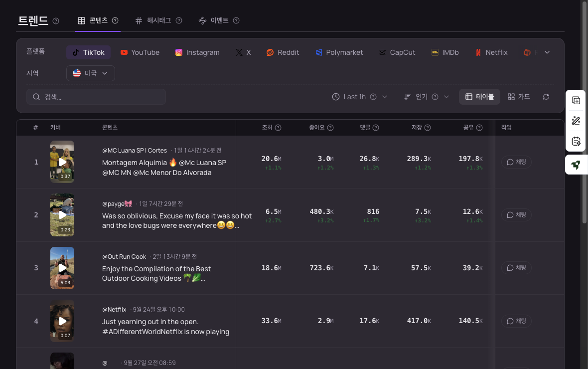Play the @payge video thumbnail
Screen dimensions: 588x369
tap(62, 215)
